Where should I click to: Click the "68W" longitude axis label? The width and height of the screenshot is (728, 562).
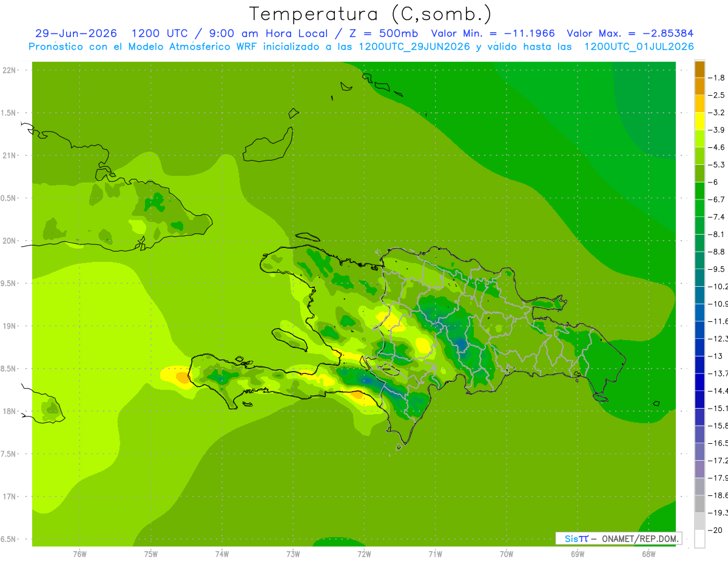click(648, 554)
